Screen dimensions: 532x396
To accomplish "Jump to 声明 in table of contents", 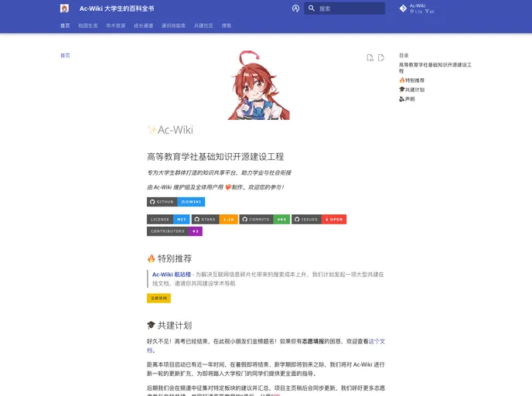I will (x=407, y=99).
